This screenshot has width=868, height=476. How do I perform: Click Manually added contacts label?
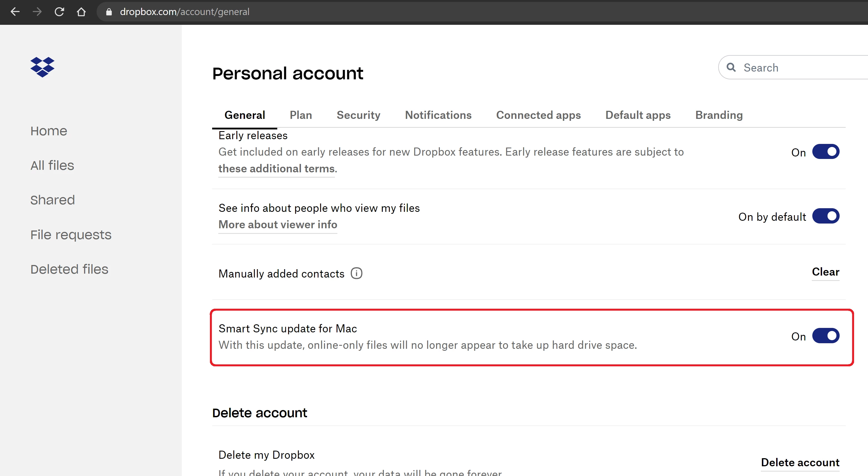click(x=281, y=274)
